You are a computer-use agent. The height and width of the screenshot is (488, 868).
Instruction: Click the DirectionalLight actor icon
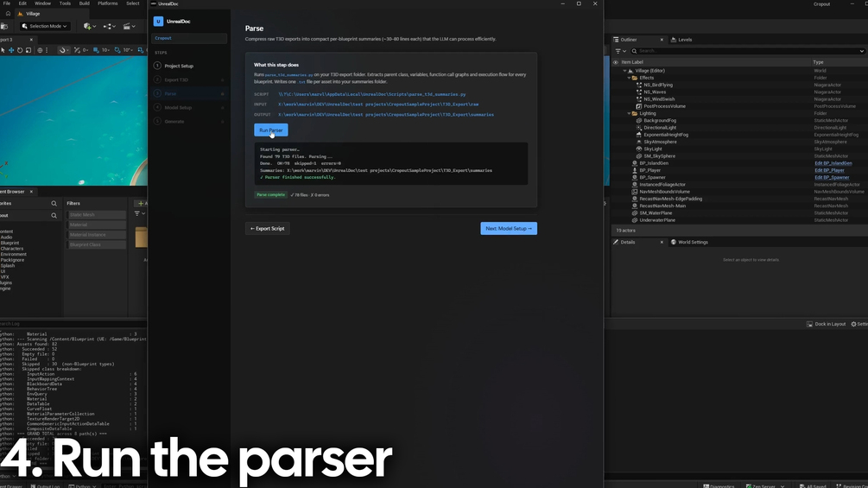point(639,127)
